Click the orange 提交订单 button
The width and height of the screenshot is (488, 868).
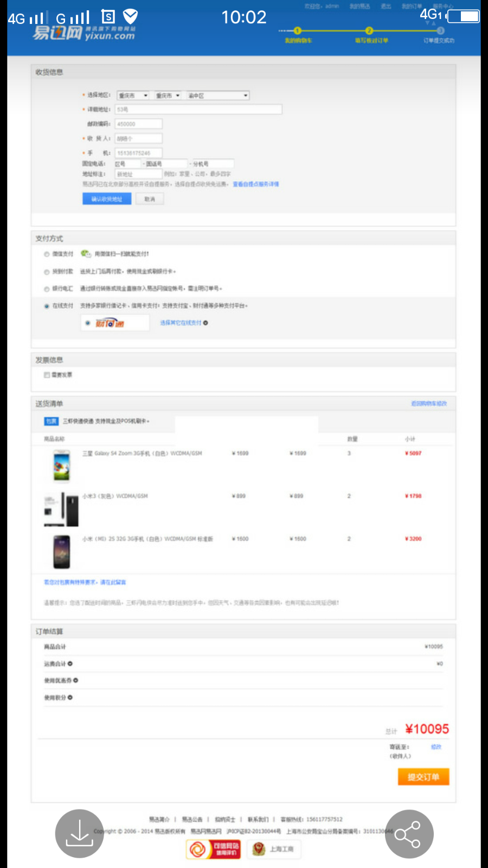(423, 777)
